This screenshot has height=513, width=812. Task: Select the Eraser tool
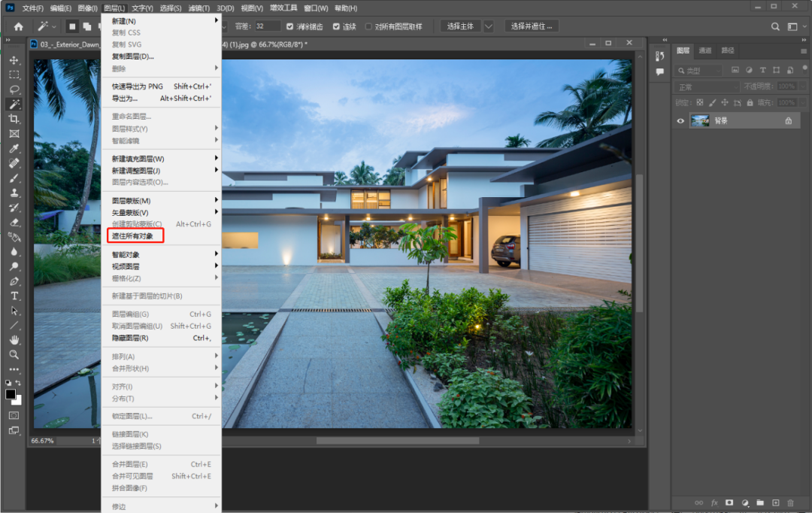[x=14, y=223]
